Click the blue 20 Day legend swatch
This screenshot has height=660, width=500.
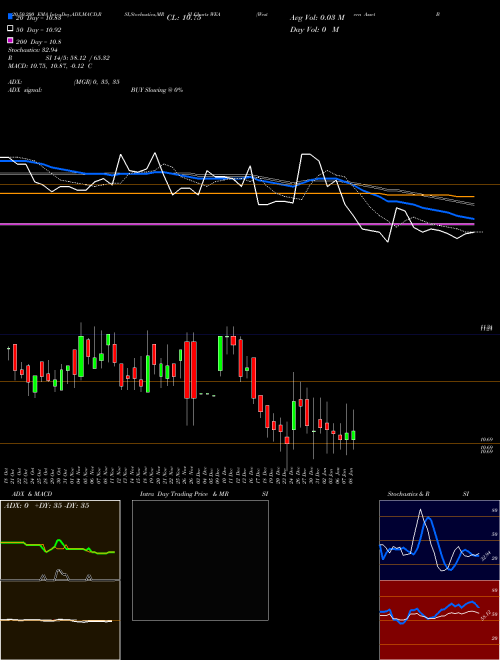tap(11, 17)
